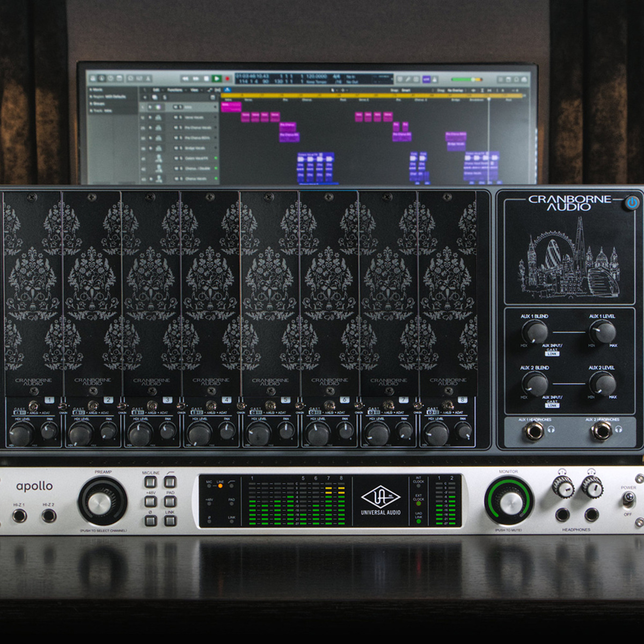Click the master volume slider in Logic
Image resolution: width=644 pixels, height=644 pixels.
coord(466,79)
